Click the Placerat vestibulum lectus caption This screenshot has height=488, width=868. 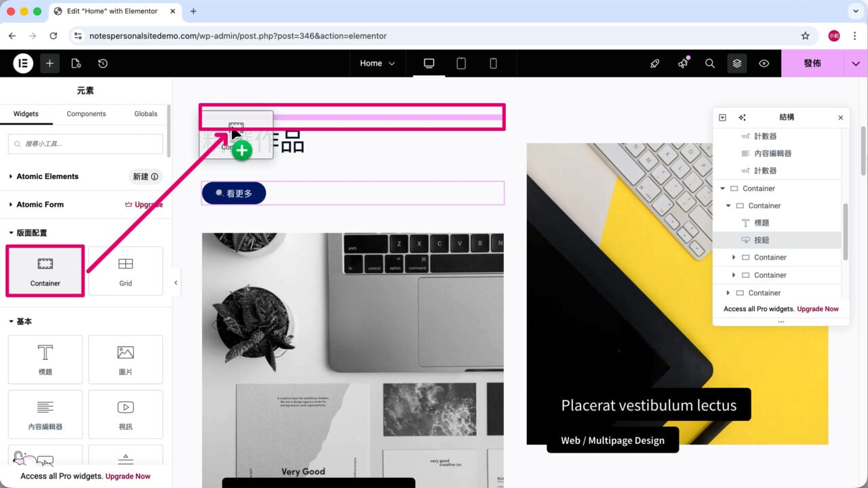tap(648, 405)
